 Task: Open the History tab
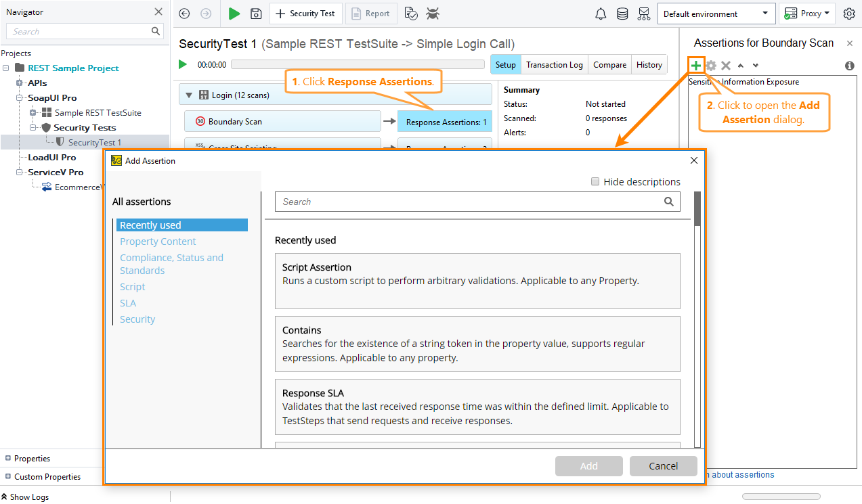coord(649,65)
